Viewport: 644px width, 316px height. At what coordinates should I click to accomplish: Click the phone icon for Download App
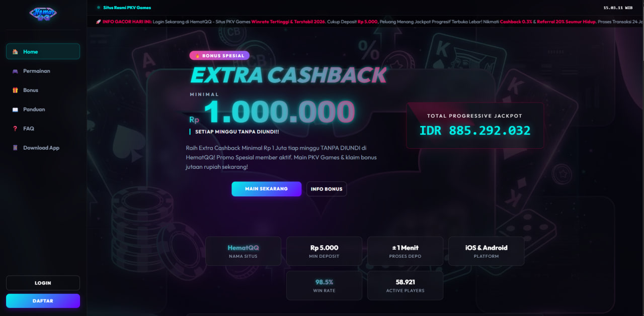click(15, 148)
